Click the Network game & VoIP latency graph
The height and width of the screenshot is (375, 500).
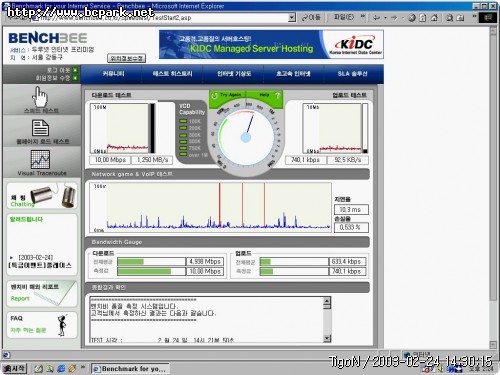click(x=210, y=207)
